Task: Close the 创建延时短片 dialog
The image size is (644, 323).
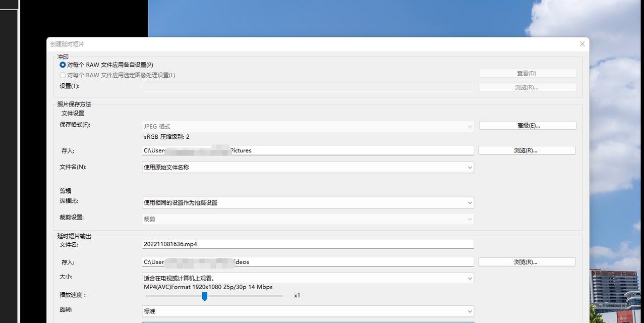Action: [582, 44]
